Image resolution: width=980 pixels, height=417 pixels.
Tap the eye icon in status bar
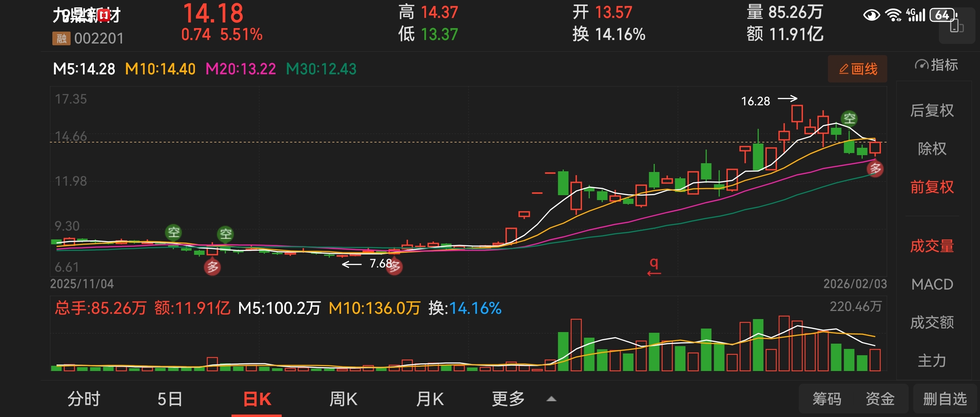(x=871, y=15)
